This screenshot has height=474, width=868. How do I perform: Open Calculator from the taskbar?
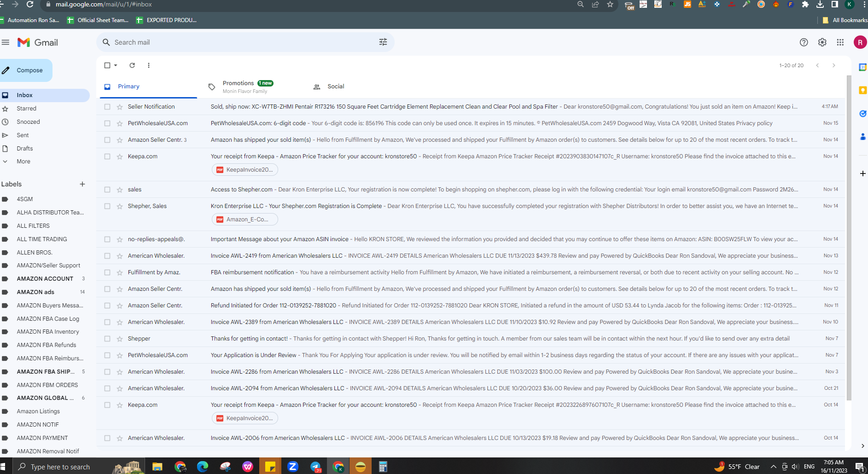coord(383,467)
